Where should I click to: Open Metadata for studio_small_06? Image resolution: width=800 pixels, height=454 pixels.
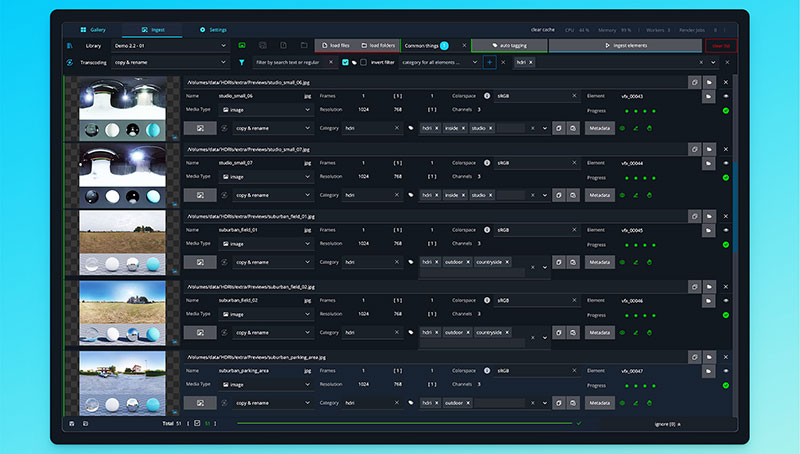pyautogui.click(x=599, y=128)
